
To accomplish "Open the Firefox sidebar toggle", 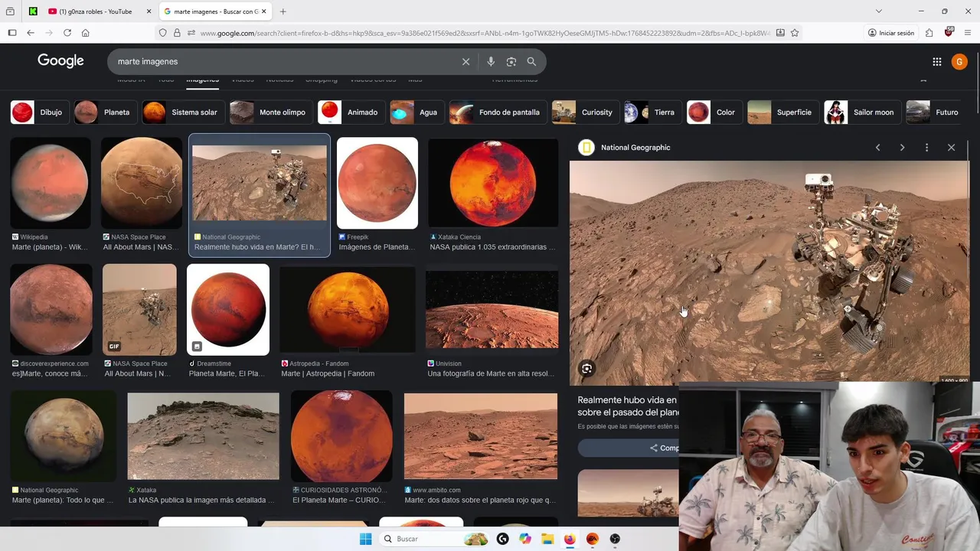I will pyautogui.click(x=11, y=33).
